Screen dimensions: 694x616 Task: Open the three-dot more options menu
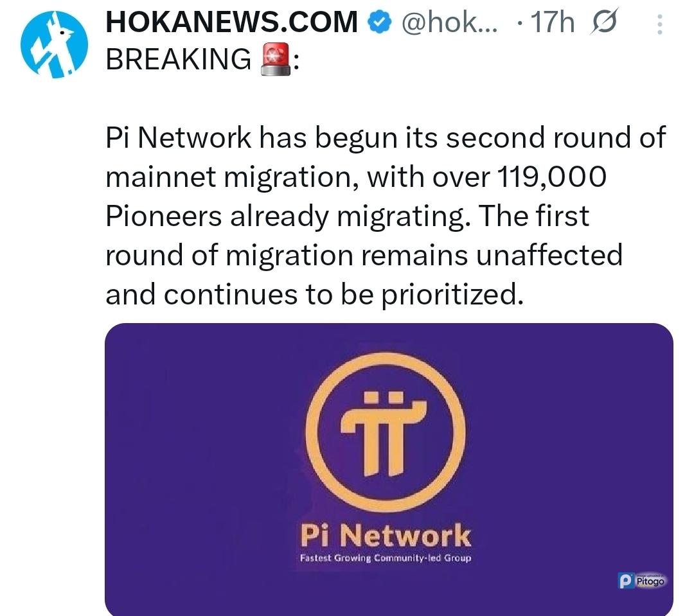click(660, 25)
